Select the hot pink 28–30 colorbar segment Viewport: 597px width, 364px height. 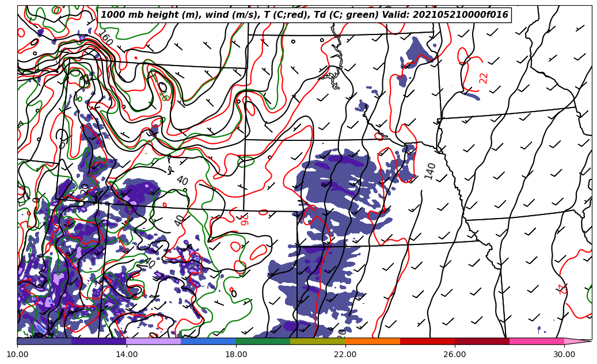click(537, 341)
